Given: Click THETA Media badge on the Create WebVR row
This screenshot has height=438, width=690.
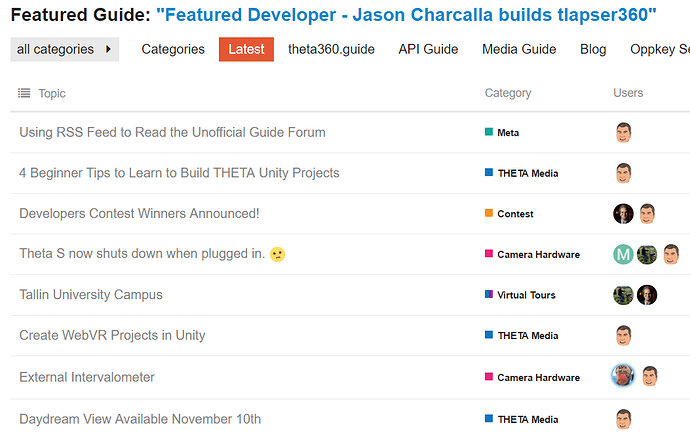Looking at the screenshot, I should click(x=521, y=335).
